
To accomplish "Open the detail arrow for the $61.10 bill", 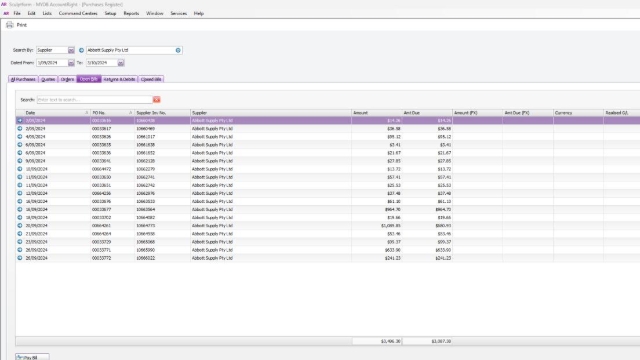I will (20, 201).
